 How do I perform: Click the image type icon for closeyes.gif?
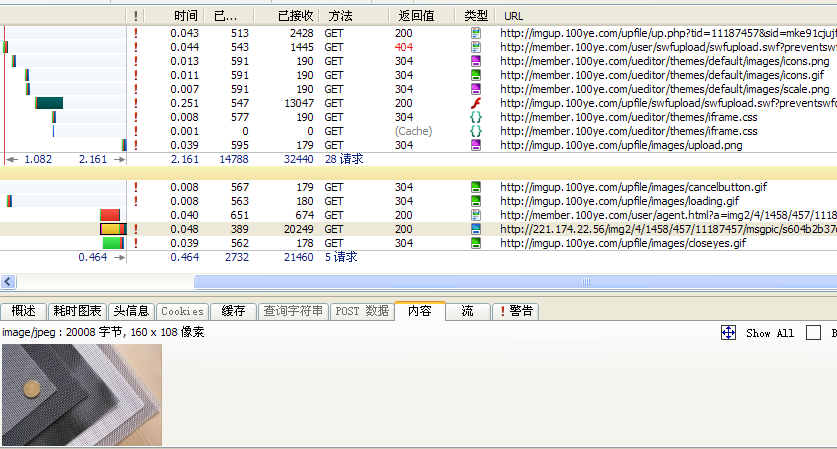click(476, 243)
